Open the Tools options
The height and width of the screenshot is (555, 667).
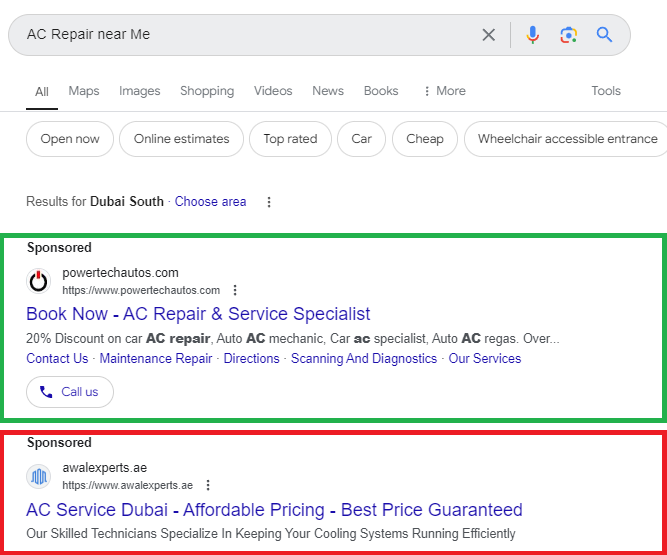tap(606, 91)
